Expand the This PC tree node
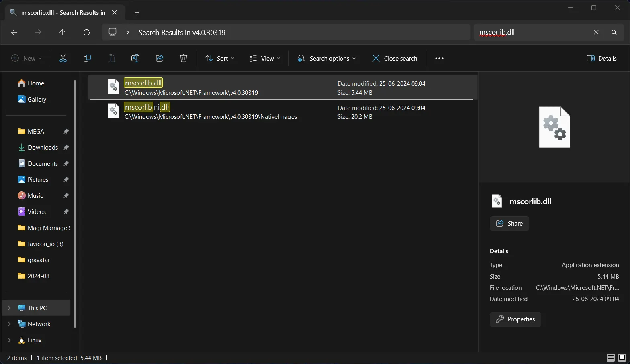This screenshot has width=630, height=364. pos(9,308)
